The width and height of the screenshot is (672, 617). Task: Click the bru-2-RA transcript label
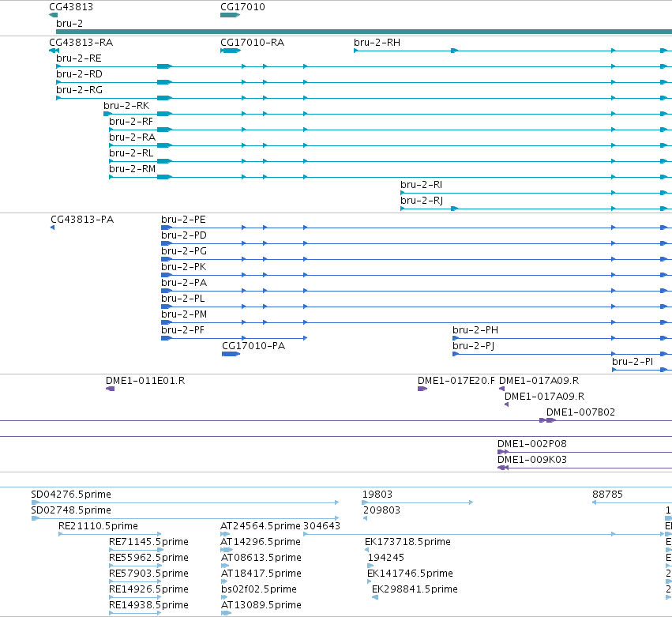click(133, 137)
